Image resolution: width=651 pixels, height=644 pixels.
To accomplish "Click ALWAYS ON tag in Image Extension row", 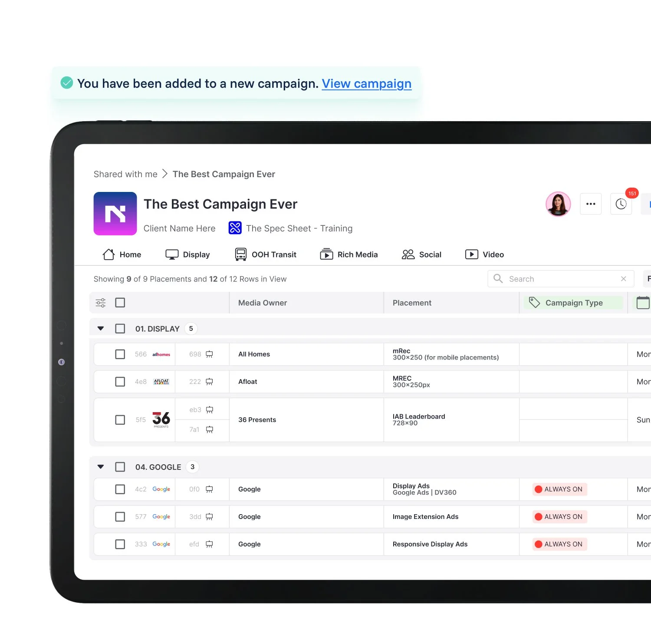I will click(x=560, y=517).
